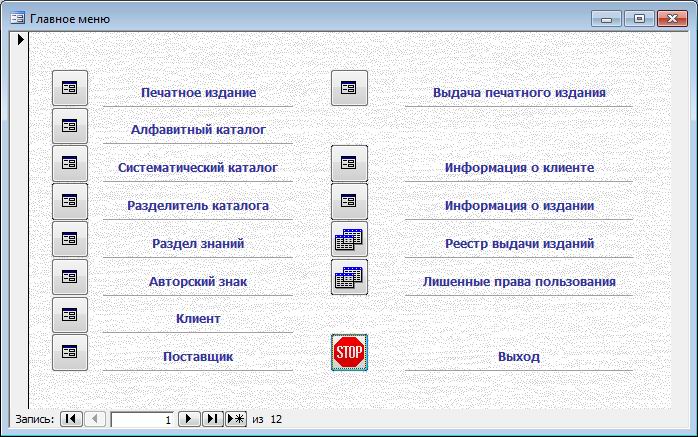This screenshot has width=698, height=437.
Task: Click the Информация о клиенте icon
Action: coord(349,163)
